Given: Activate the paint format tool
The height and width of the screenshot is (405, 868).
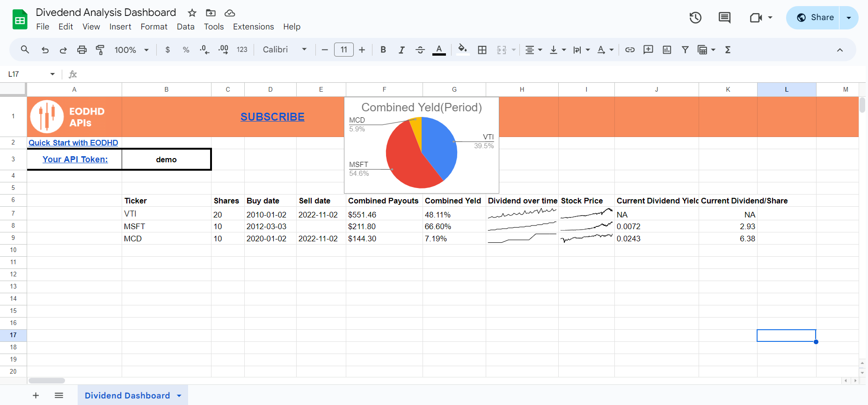Looking at the screenshot, I should (x=100, y=50).
